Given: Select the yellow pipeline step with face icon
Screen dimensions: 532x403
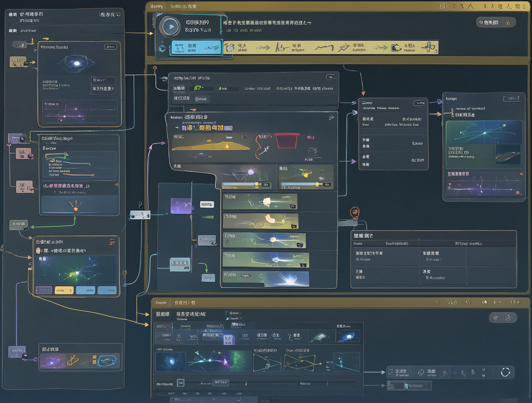Looking at the screenshot, I should 236,48.
